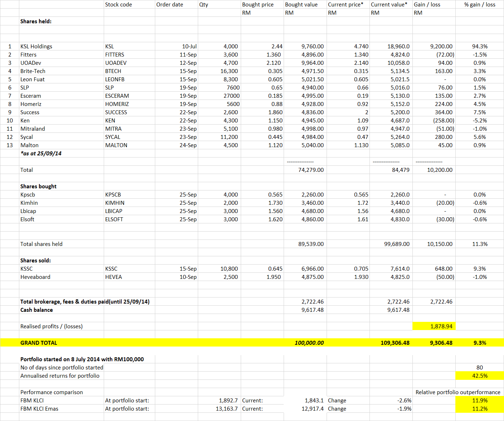Click the highlighted 11.9% outperformance cell

pyautogui.click(x=480, y=401)
